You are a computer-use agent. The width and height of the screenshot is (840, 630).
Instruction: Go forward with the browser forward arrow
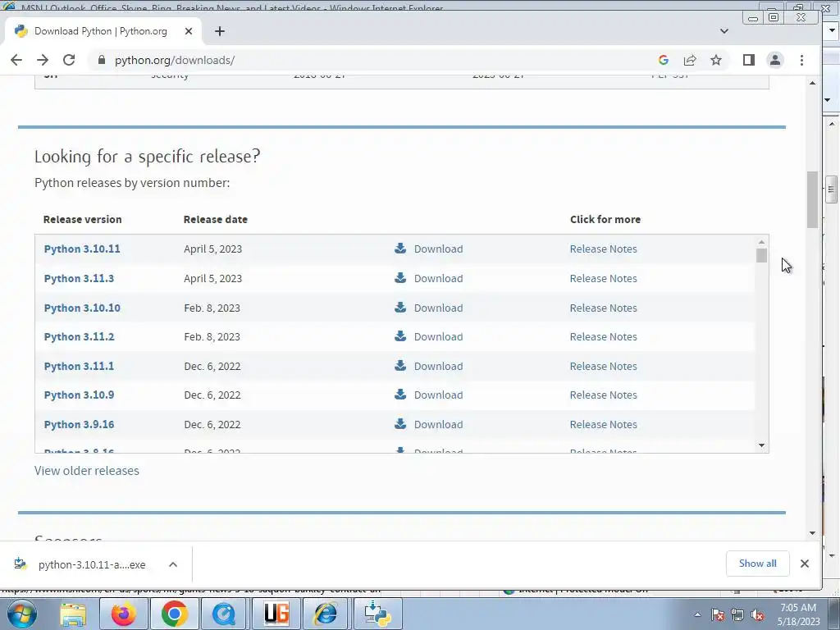tap(43, 60)
